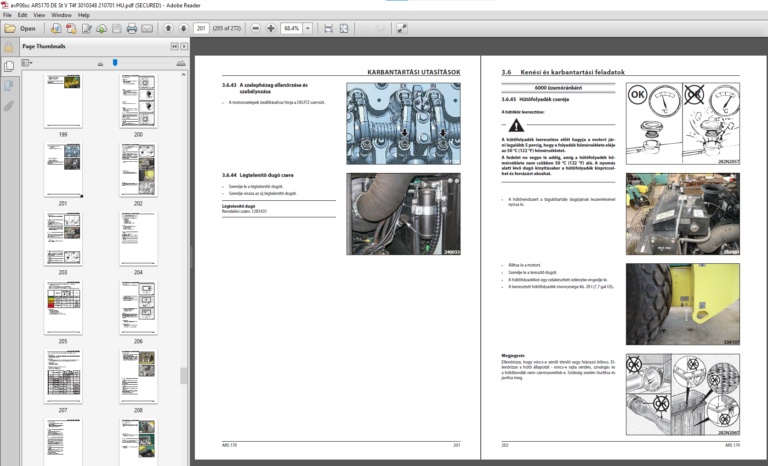The height and width of the screenshot is (466, 768).
Task: Open the Bookmarks panel icon
Action: pos(9,85)
